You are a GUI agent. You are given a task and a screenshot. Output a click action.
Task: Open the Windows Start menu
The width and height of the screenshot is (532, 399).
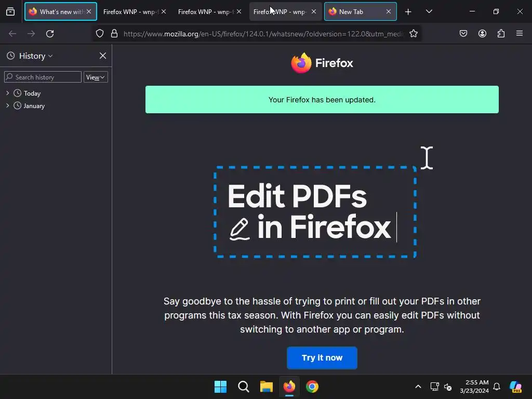[220, 387]
